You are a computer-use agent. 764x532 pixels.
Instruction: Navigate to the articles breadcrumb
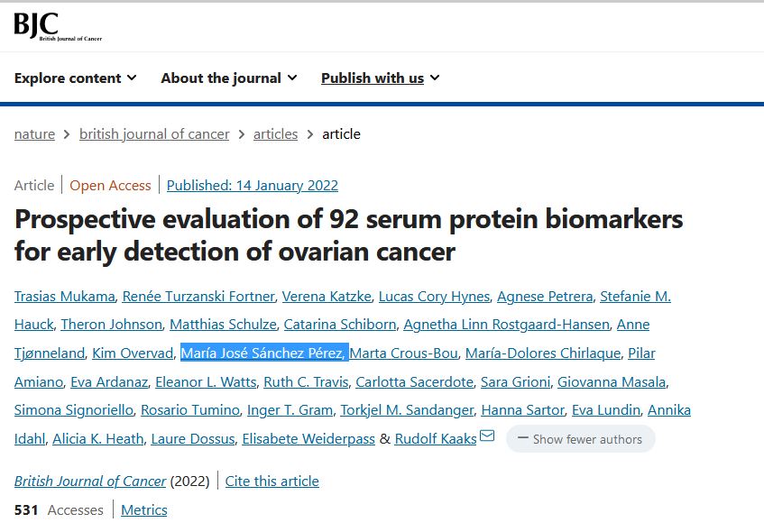tap(275, 134)
